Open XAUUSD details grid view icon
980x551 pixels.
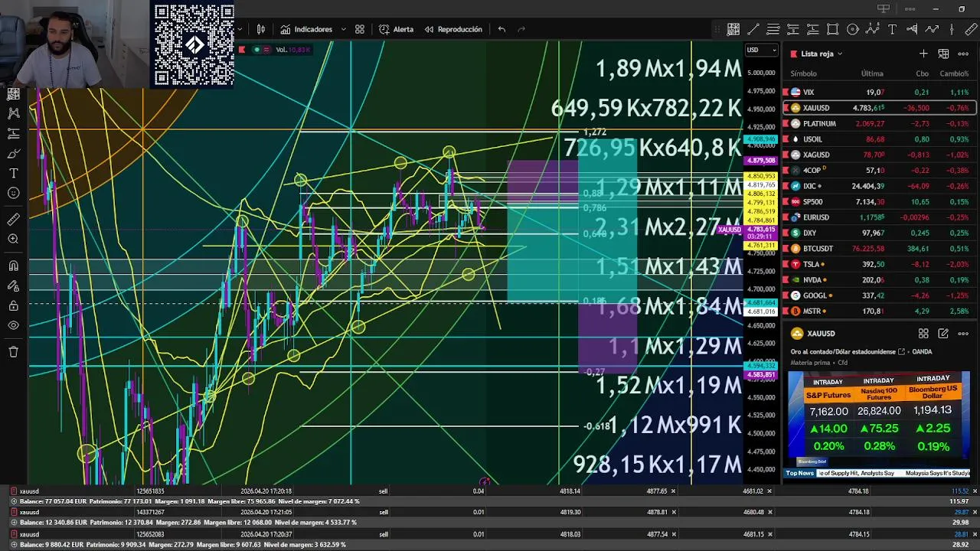click(x=923, y=334)
